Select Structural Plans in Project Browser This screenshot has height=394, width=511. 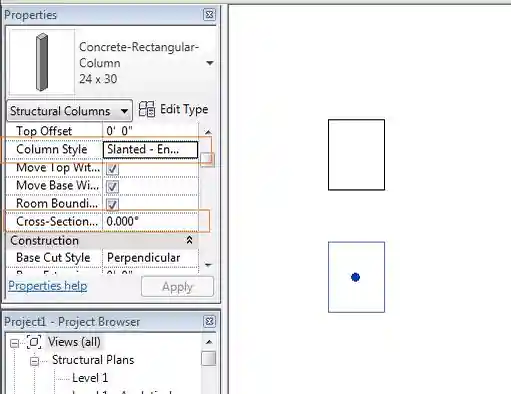click(93, 360)
